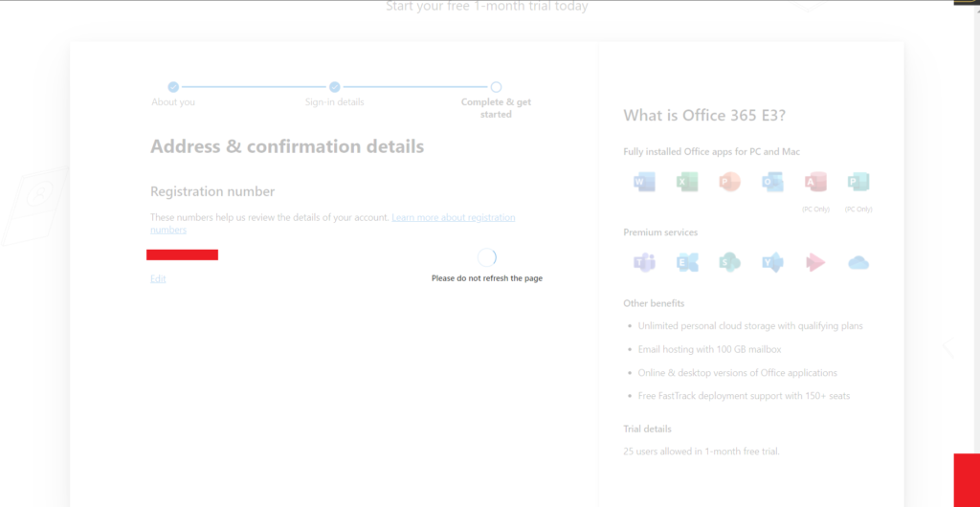Click Online & desktop versions of Office applications bullet

pyautogui.click(x=738, y=373)
